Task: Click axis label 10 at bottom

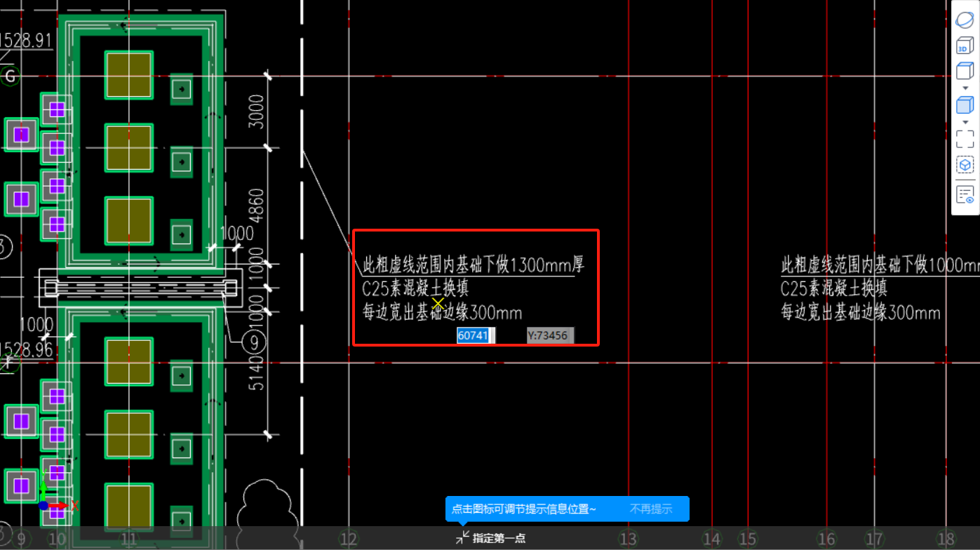Action: point(58,539)
